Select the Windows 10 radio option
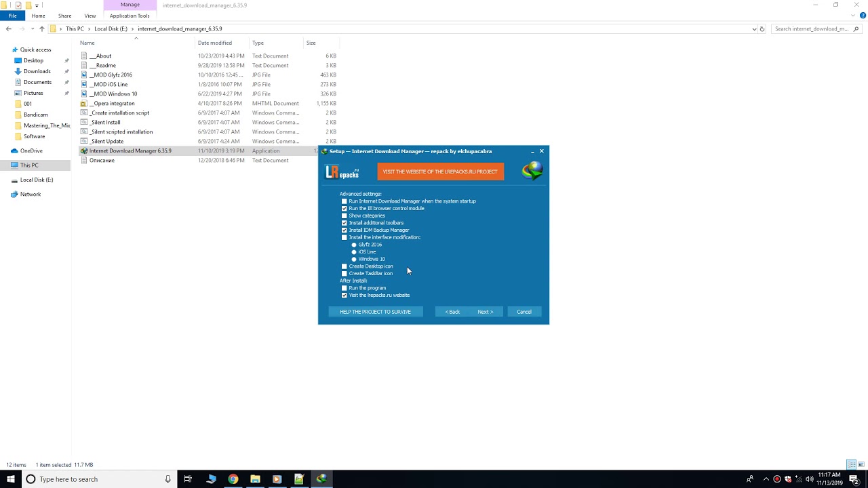 (x=354, y=259)
